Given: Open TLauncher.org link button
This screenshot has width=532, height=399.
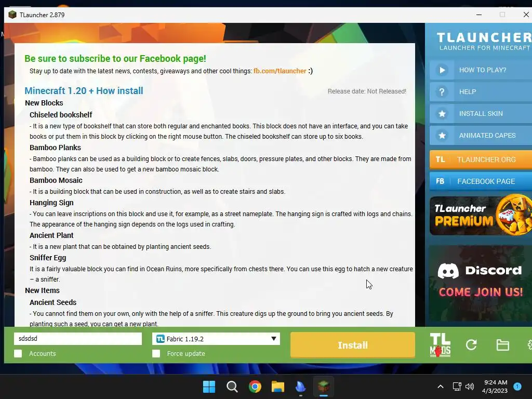Looking at the screenshot, I should [x=481, y=159].
